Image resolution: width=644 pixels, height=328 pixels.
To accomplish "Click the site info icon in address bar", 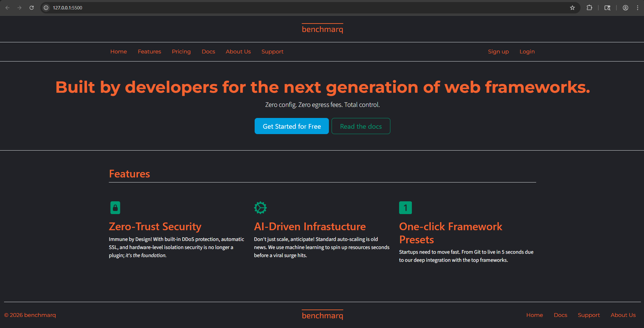I will pos(46,8).
